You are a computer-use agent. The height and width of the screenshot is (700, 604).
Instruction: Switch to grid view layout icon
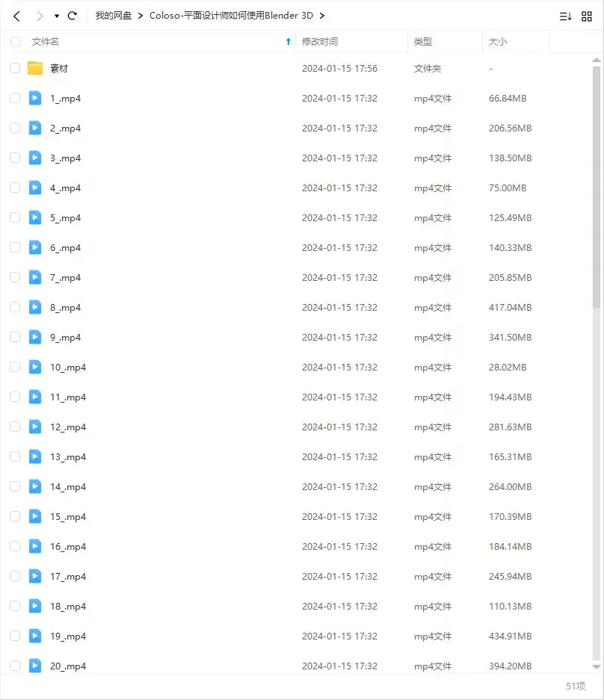[x=587, y=16]
